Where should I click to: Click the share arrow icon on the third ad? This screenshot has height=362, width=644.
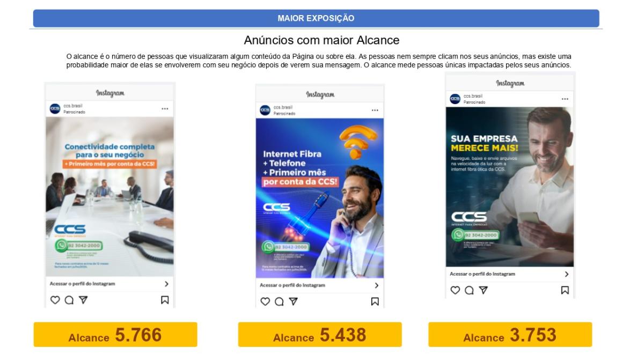click(484, 290)
